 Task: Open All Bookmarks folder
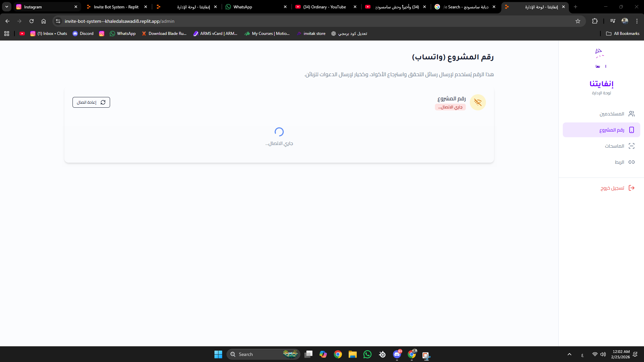click(623, 34)
